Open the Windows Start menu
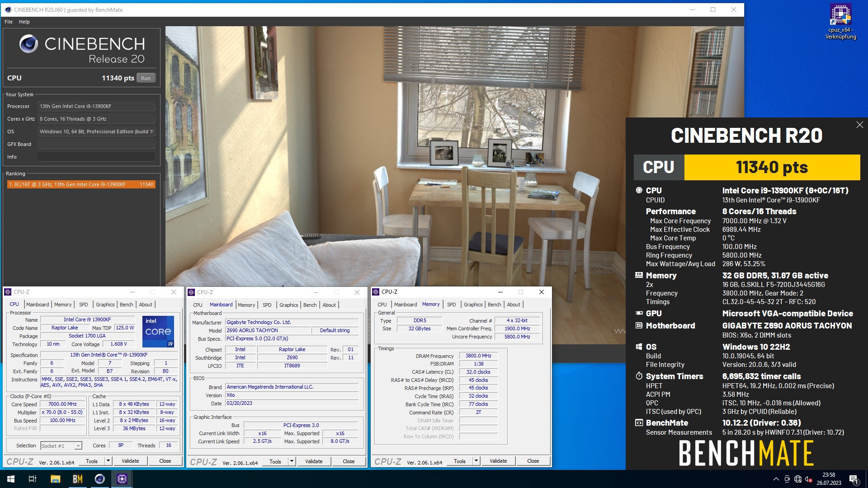Screen dimensions: 868x488 (11, 479)
